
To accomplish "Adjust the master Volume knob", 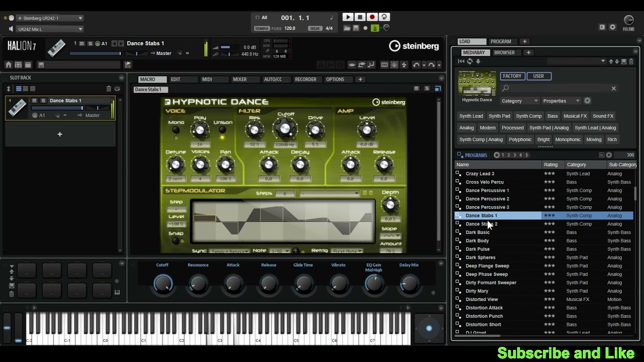I will [628, 20].
